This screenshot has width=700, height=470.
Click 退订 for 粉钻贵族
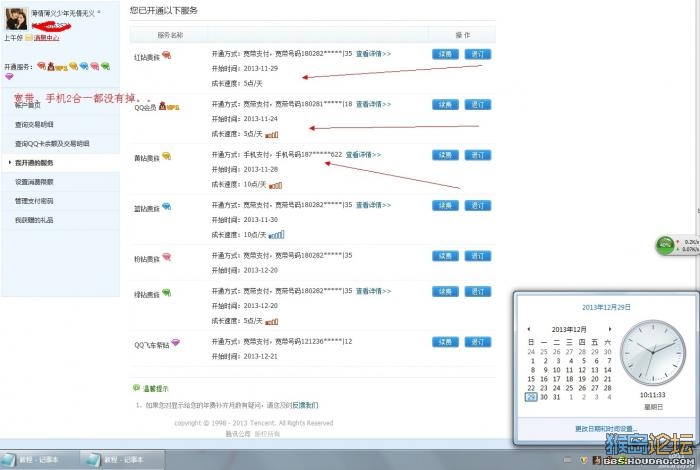pyautogui.click(x=478, y=256)
